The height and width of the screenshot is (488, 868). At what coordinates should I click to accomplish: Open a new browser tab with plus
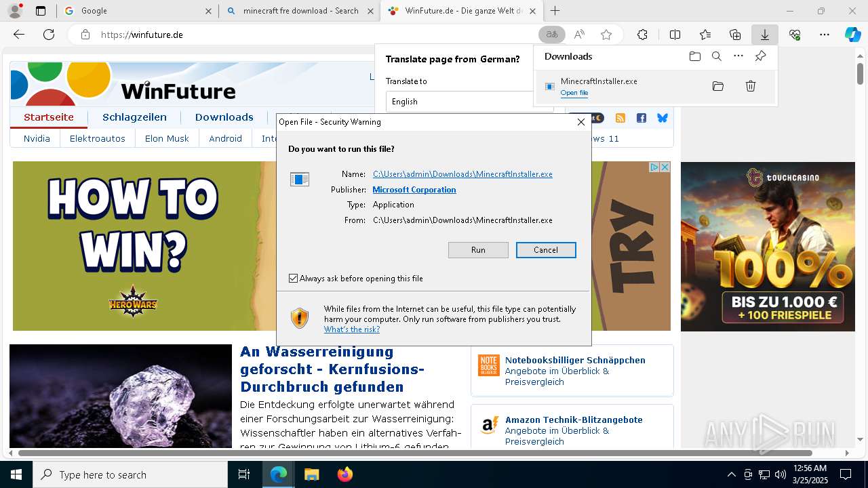[x=555, y=11]
